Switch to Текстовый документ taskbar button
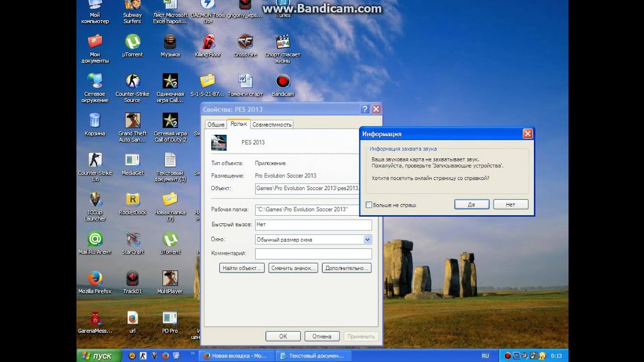The image size is (644, 362). tap(313, 355)
